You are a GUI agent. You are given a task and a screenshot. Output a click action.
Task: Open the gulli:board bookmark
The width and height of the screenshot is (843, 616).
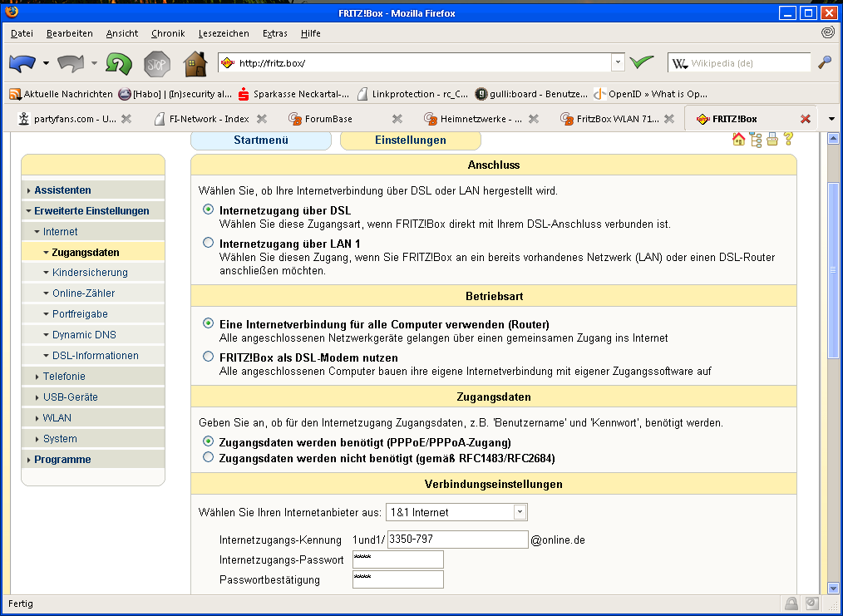pyautogui.click(x=531, y=94)
